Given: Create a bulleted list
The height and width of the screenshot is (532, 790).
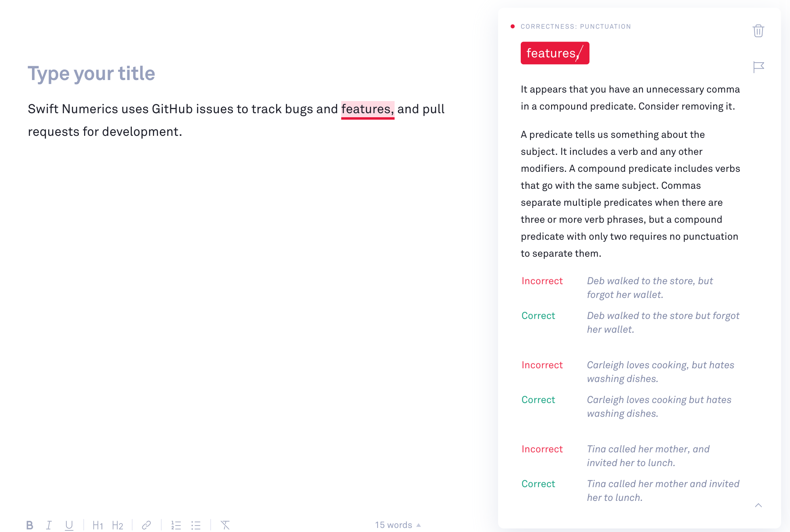Looking at the screenshot, I should [196, 525].
